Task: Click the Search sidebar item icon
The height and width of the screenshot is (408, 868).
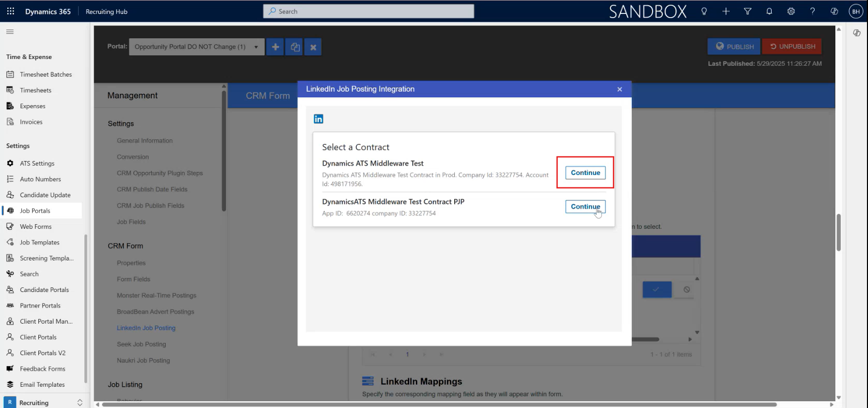Action: (x=10, y=274)
